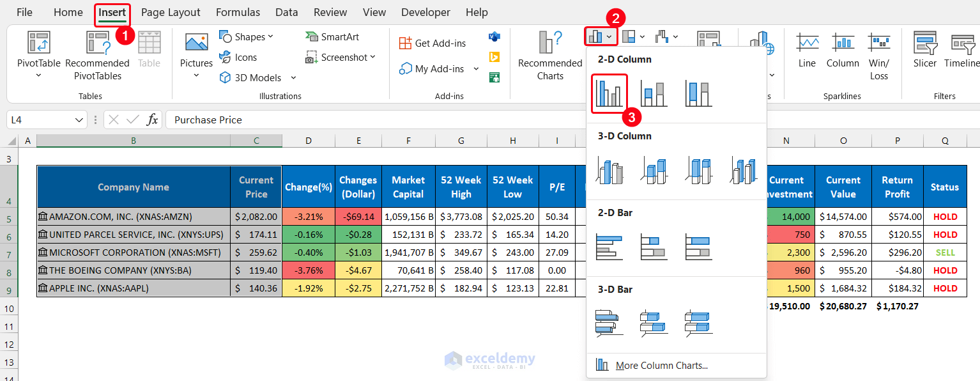Open the 3D Models dropdown arrow
The width and height of the screenshot is (980, 381).
(x=293, y=78)
